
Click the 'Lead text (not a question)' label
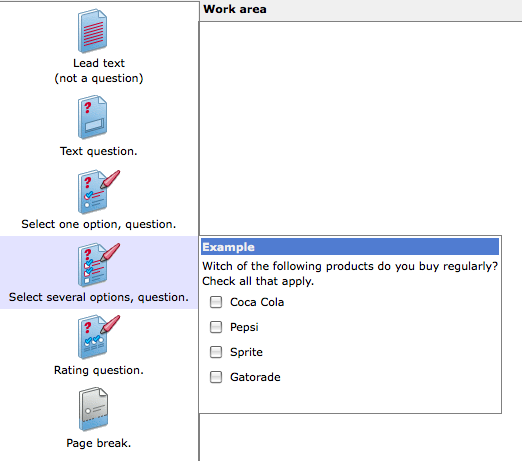[x=99, y=71]
